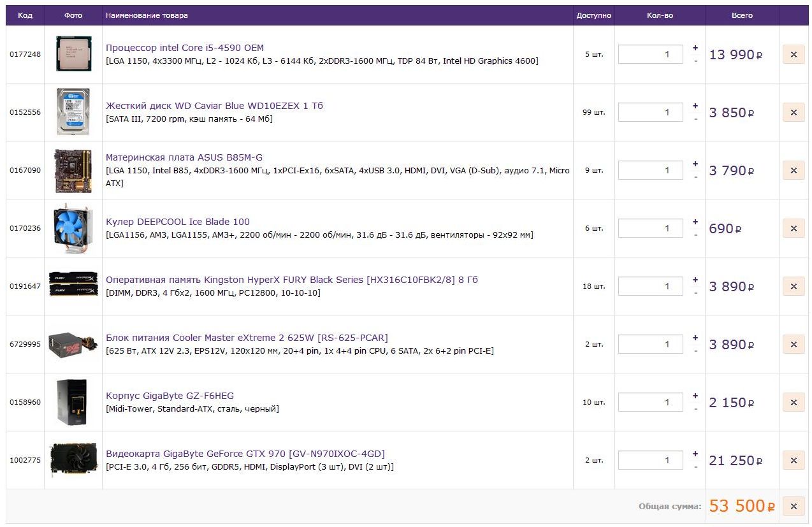812x527 pixels.
Task: Decrease quantity of Kingston HyperX FURY memory
Action: 695,292
